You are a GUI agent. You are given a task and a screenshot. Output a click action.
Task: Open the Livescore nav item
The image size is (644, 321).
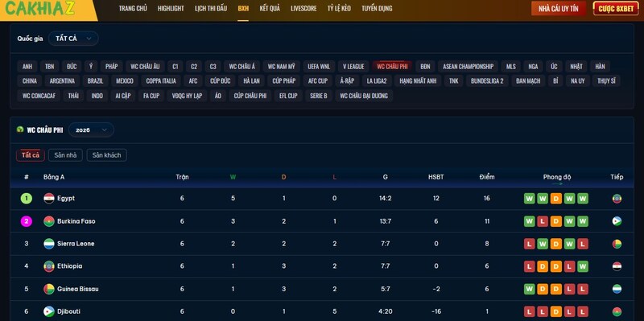coord(303,8)
